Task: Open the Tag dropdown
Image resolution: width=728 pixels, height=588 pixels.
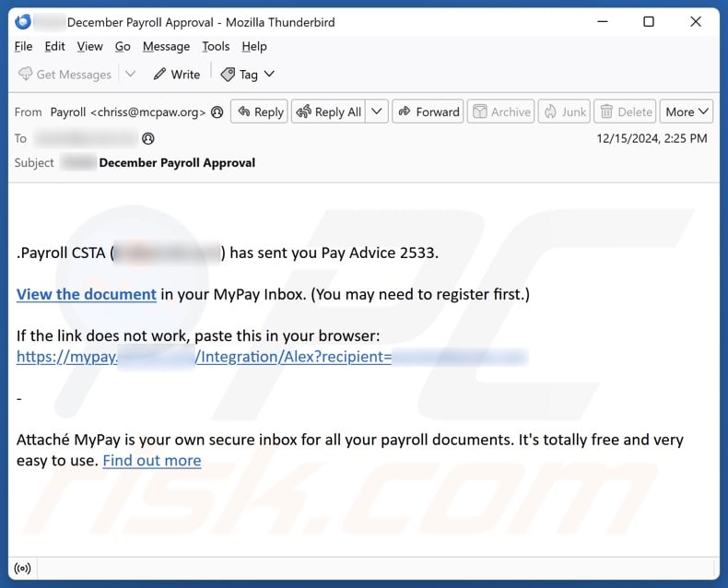Action: point(248,75)
